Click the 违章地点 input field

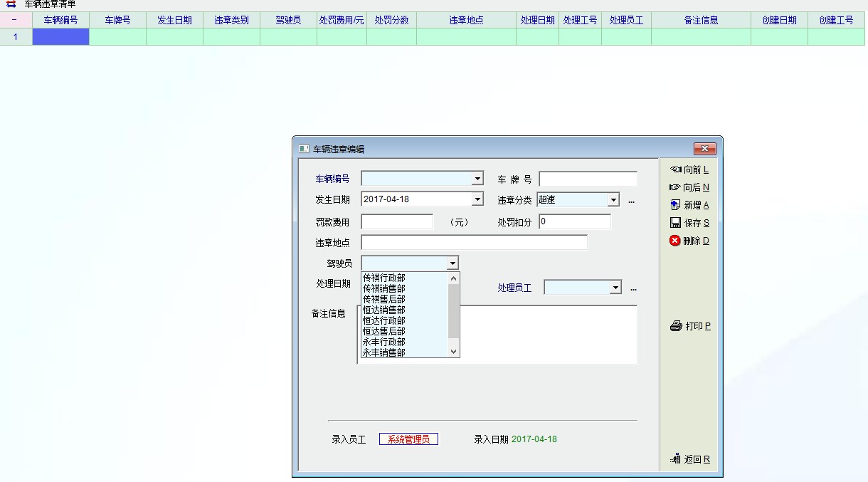pos(474,243)
